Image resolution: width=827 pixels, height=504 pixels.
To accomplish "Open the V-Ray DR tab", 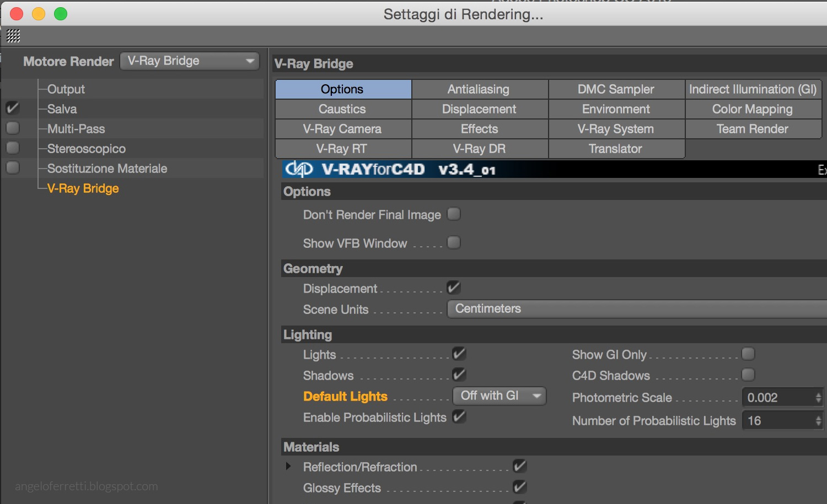I will pos(480,149).
